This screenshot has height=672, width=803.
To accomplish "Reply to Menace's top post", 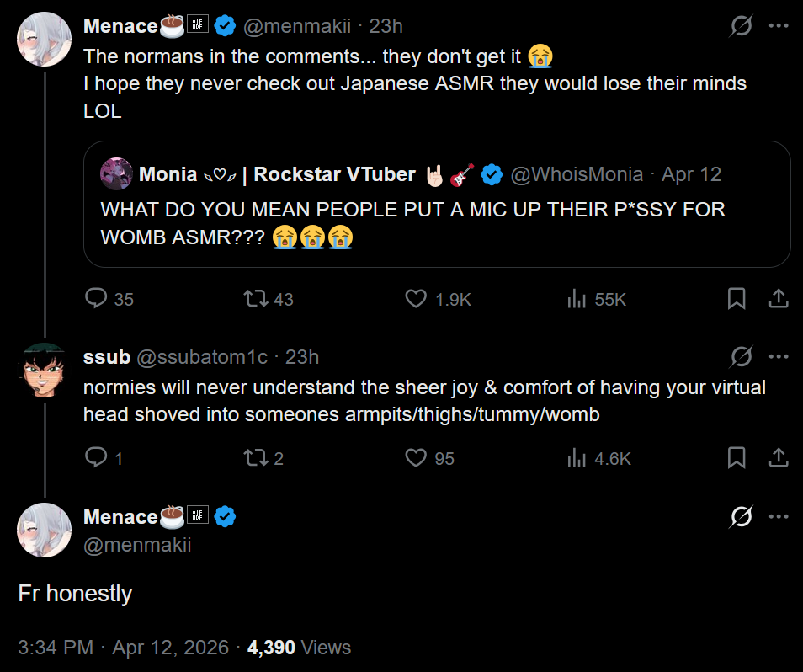I will (x=98, y=299).
